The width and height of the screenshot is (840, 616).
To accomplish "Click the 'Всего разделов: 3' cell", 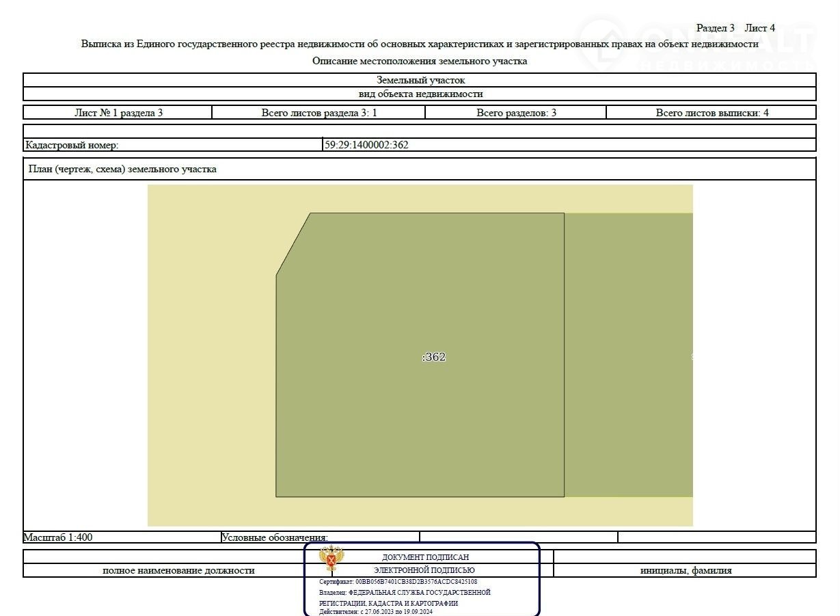I will (516, 113).
